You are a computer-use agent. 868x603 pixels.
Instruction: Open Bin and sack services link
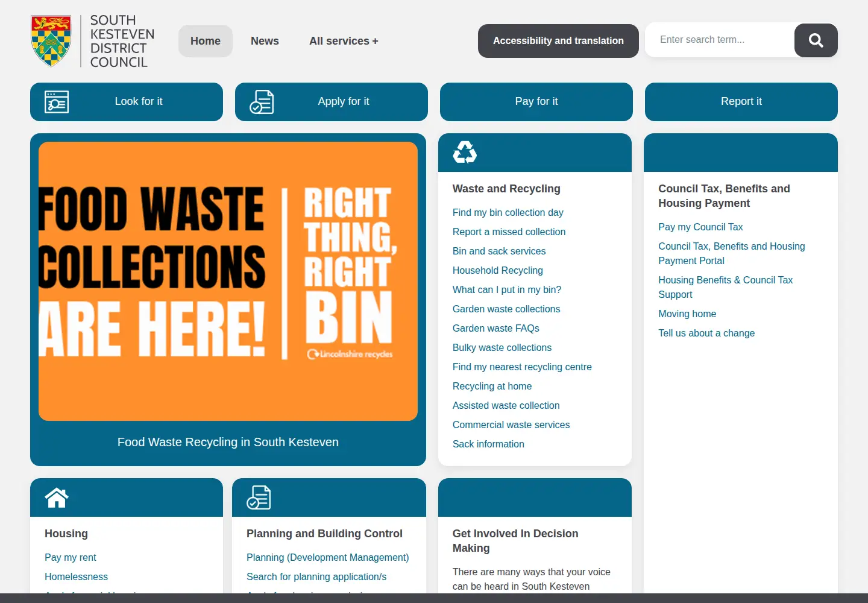point(499,251)
